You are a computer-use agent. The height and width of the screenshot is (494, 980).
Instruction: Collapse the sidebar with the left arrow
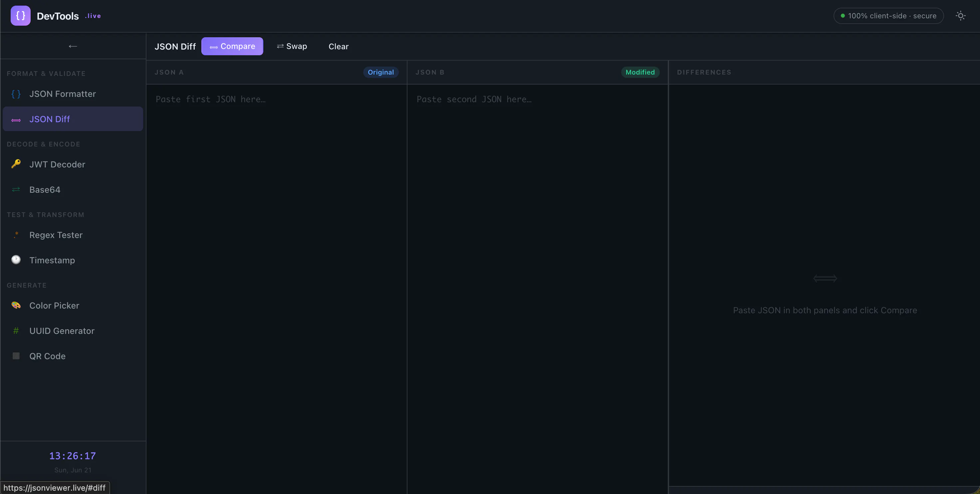[73, 46]
